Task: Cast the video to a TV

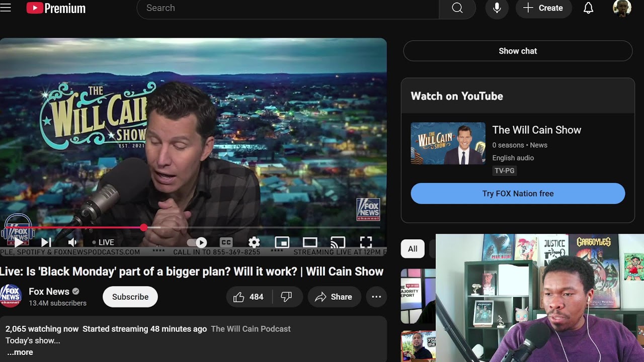Action: tap(338, 242)
